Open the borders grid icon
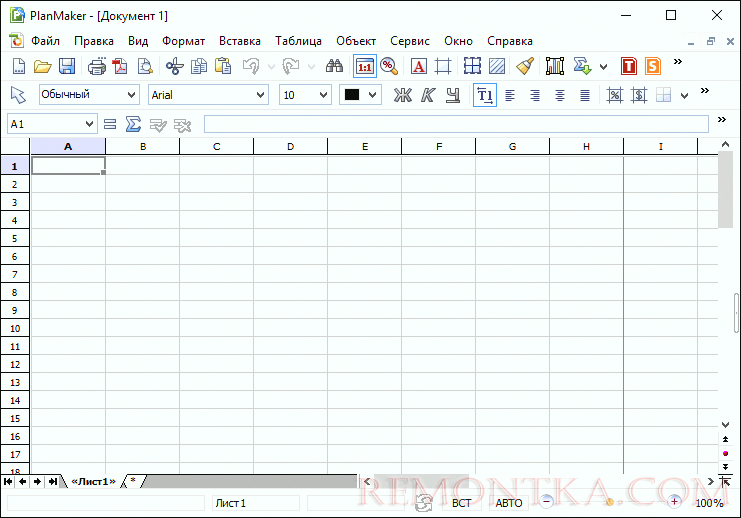Image resolution: width=741 pixels, height=518 pixels. click(x=472, y=66)
